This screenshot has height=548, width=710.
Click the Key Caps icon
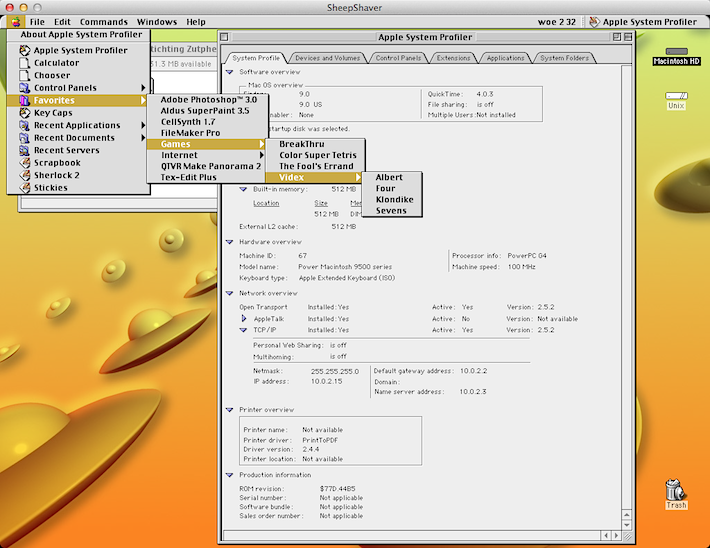pyautogui.click(x=24, y=113)
